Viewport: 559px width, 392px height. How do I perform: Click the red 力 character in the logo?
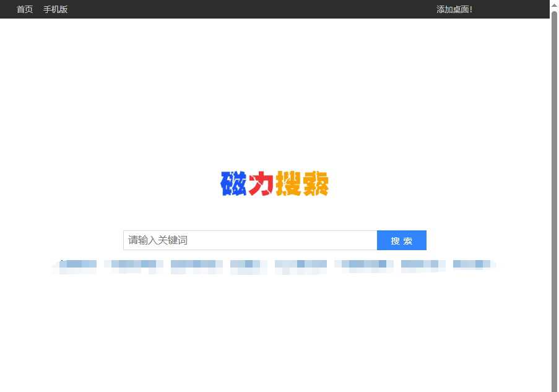coord(261,183)
